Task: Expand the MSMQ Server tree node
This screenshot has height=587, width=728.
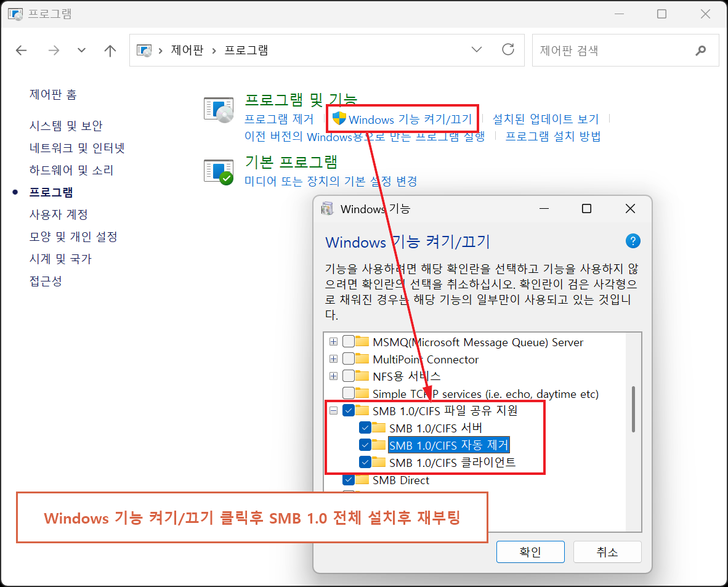Action: coord(333,342)
